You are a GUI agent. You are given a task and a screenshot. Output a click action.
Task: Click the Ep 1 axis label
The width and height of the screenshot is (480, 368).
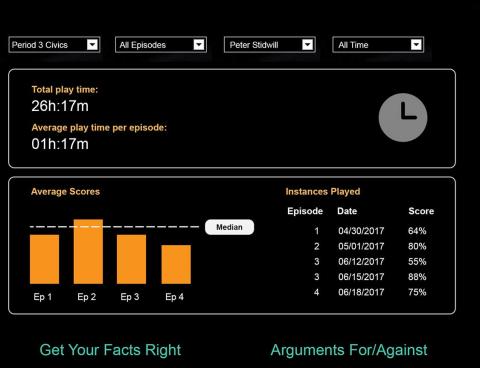coord(43,297)
